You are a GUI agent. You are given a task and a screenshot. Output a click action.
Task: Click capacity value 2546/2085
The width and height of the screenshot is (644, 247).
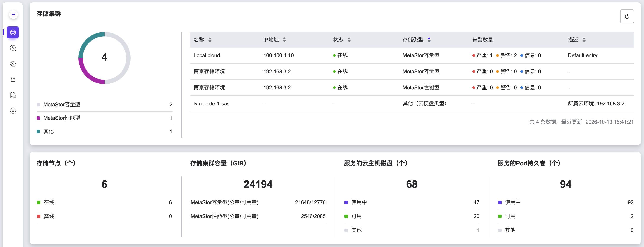313,216
